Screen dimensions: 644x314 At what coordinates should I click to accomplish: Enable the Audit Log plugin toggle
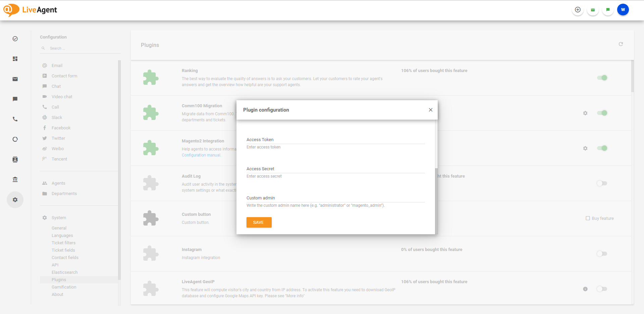click(602, 183)
